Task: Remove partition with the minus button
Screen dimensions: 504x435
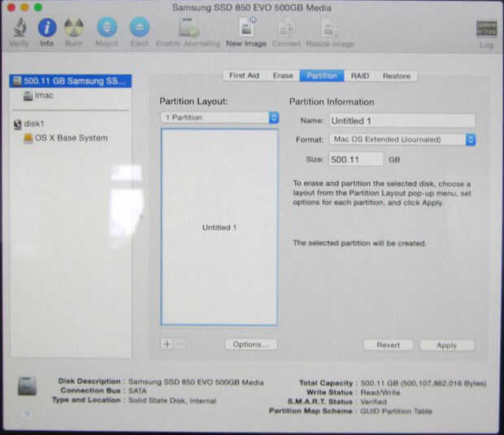Action: pos(180,344)
